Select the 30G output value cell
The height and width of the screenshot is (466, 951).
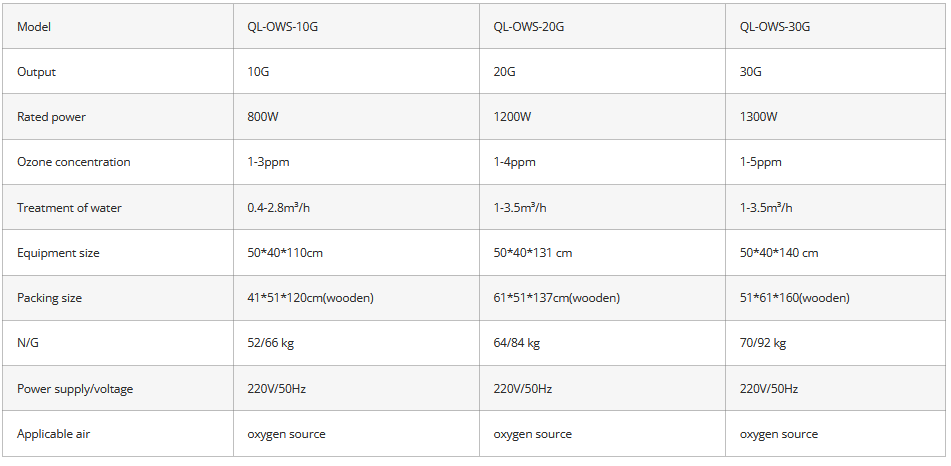(751, 72)
